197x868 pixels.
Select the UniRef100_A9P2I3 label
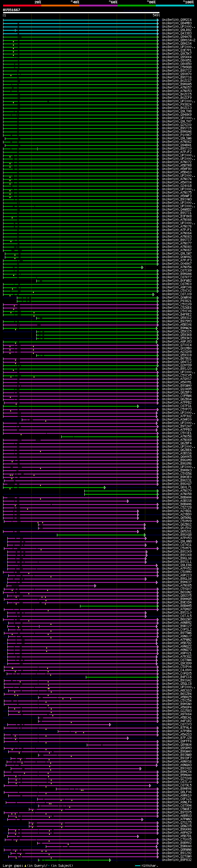pos(177,575)
